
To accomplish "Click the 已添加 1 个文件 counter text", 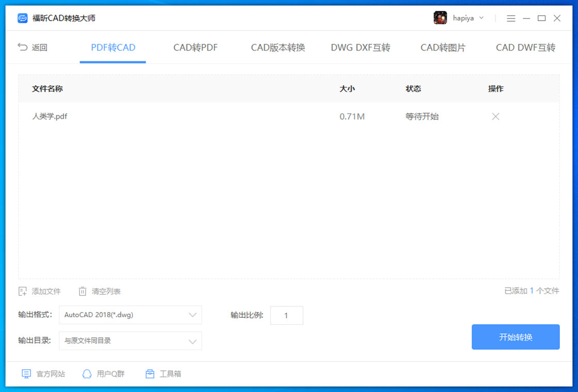I will coord(532,291).
